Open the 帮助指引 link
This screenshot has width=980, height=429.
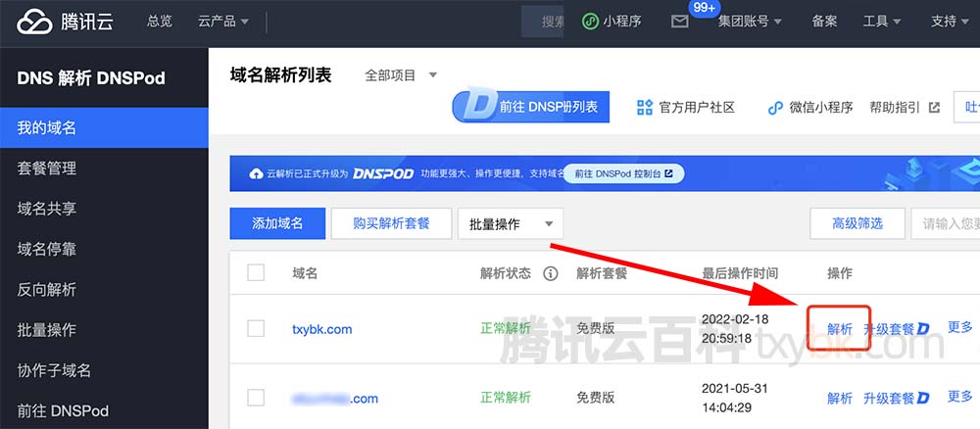[895, 108]
